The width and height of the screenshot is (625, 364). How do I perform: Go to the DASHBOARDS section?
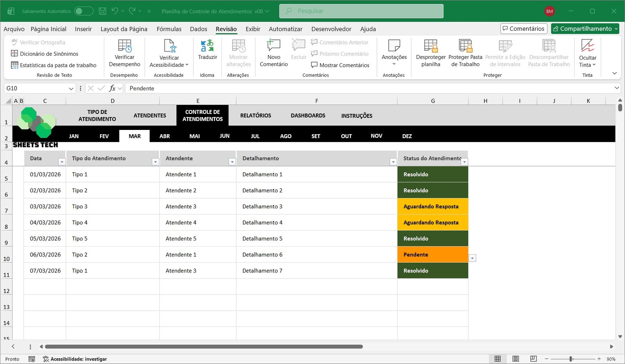point(308,115)
